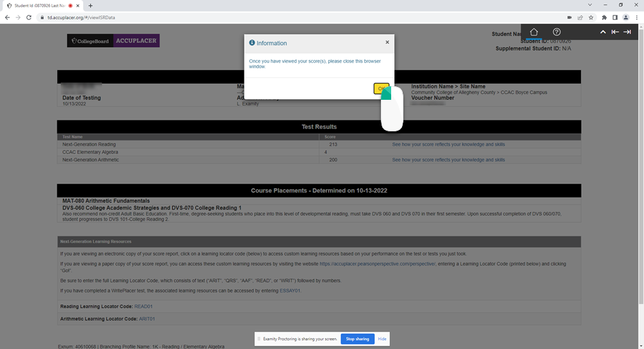
Task: Restore down the browser window
Action: 621,5
